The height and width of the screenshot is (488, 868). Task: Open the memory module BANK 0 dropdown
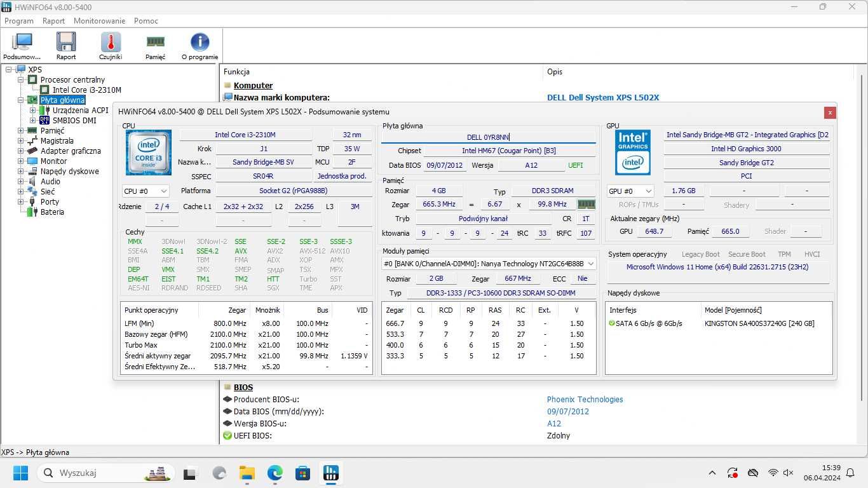pos(489,264)
